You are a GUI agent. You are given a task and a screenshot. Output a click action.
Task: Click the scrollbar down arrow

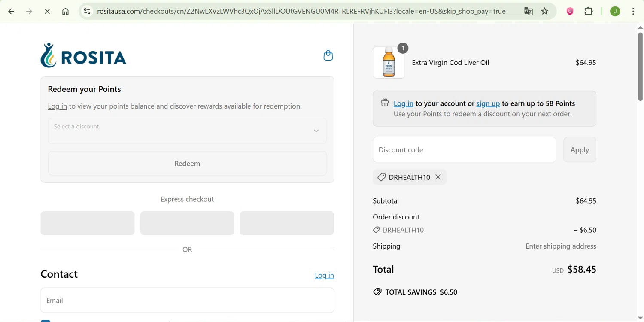point(640,318)
